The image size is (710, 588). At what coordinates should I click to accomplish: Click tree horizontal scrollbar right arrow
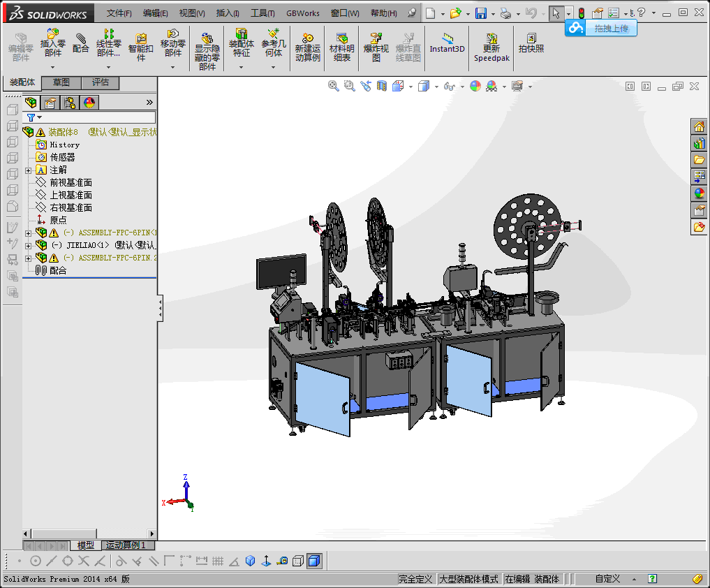[x=152, y=534]
